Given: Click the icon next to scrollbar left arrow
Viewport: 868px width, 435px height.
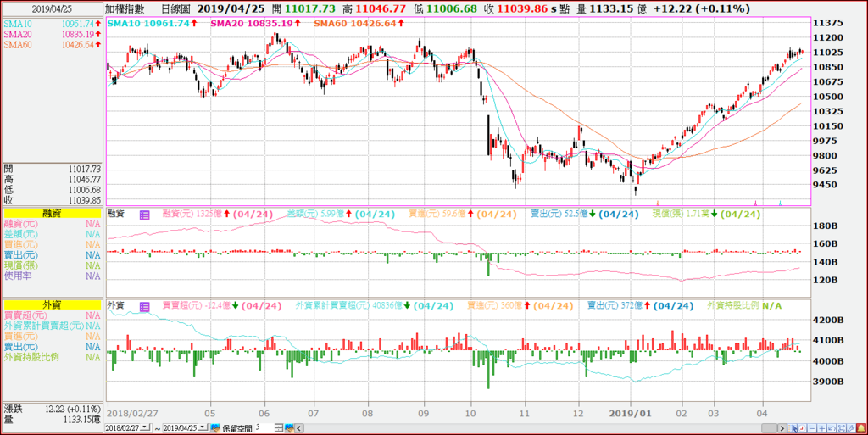Looking at the screenshot, I should click(289, 428).
